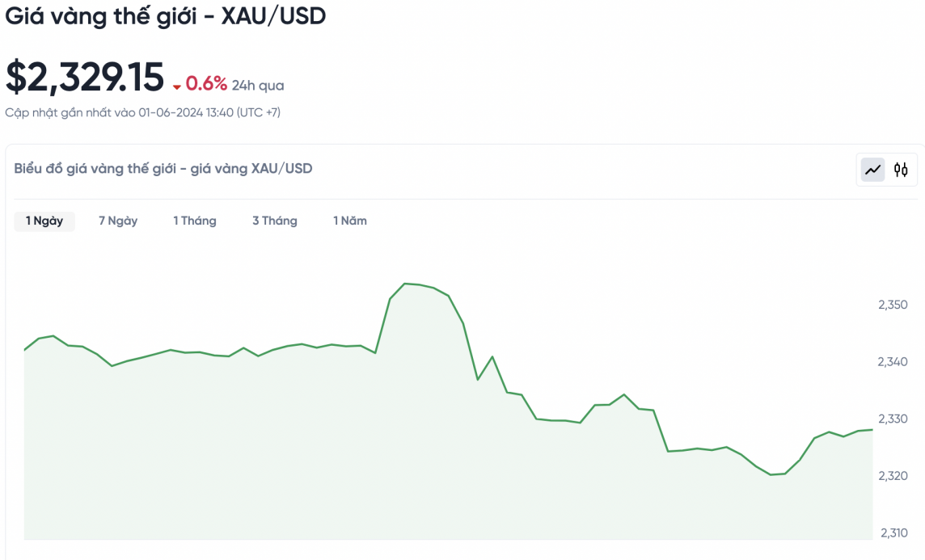Image resolution: width=925 pixels, height=560 pixels.
Task: Click the highest peak of the price line
Action: [x=405, y=284]
